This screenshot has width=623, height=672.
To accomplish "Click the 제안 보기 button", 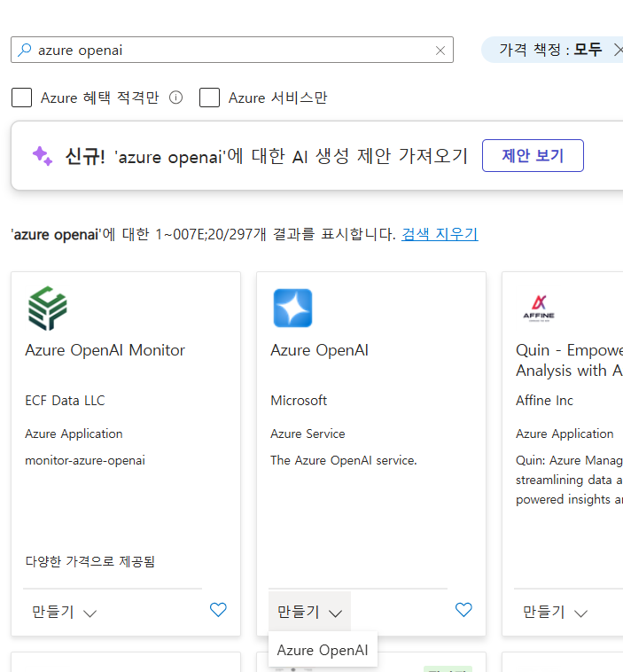I will click(533, 155).
